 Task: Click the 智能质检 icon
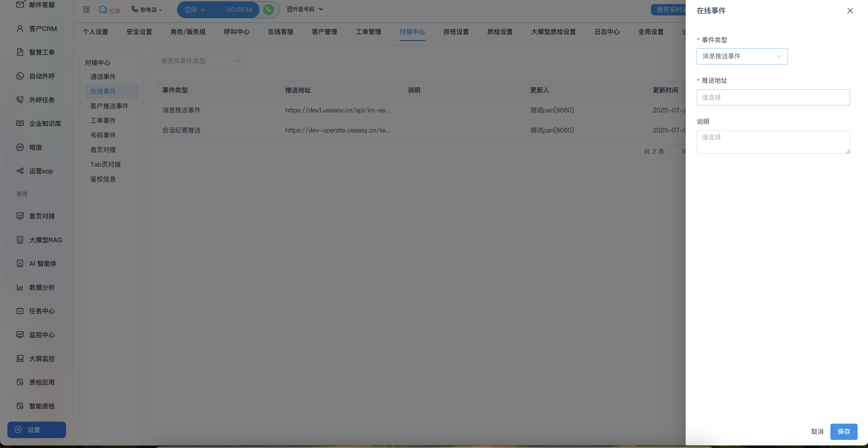(20, 406)
